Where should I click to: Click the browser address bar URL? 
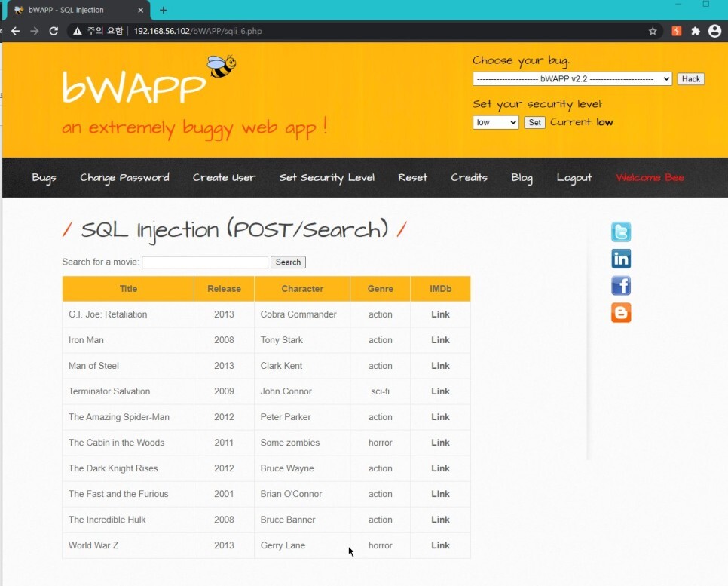(197, 31)
